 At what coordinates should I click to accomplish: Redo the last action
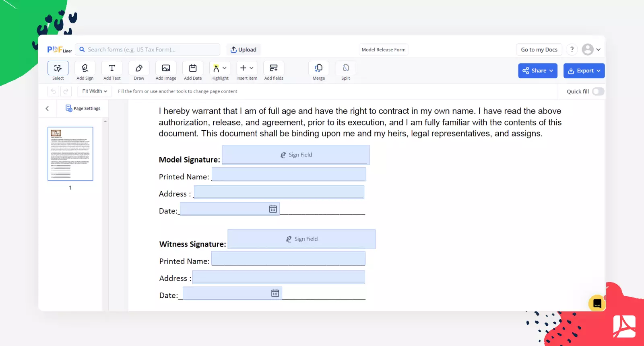coord(66,91)
